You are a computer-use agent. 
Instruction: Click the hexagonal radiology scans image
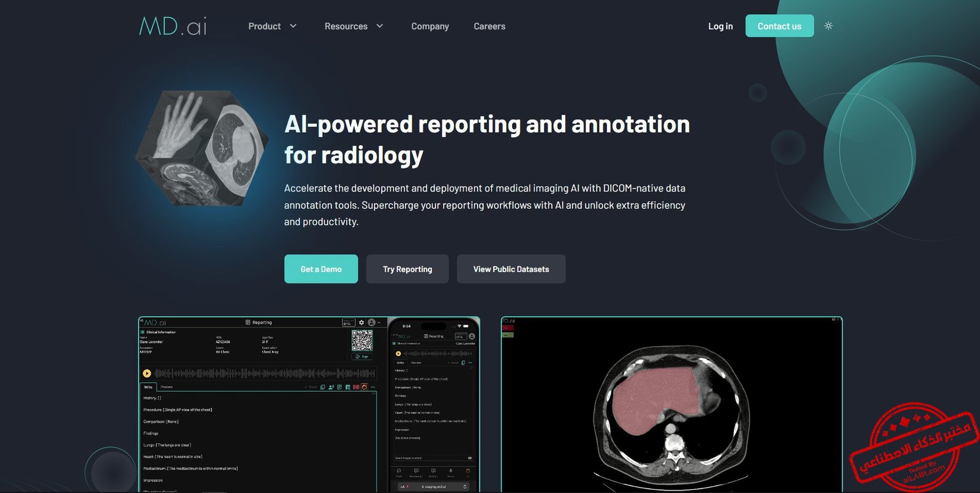202,148
